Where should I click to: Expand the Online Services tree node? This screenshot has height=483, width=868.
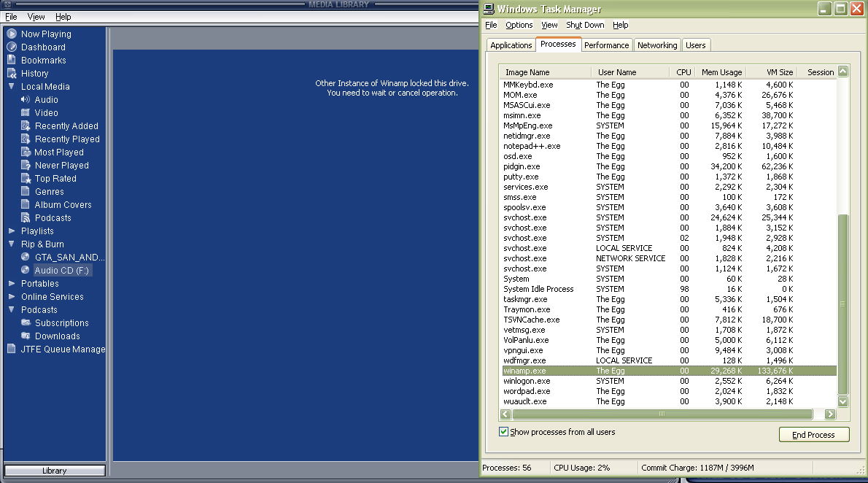coord(12,296)
